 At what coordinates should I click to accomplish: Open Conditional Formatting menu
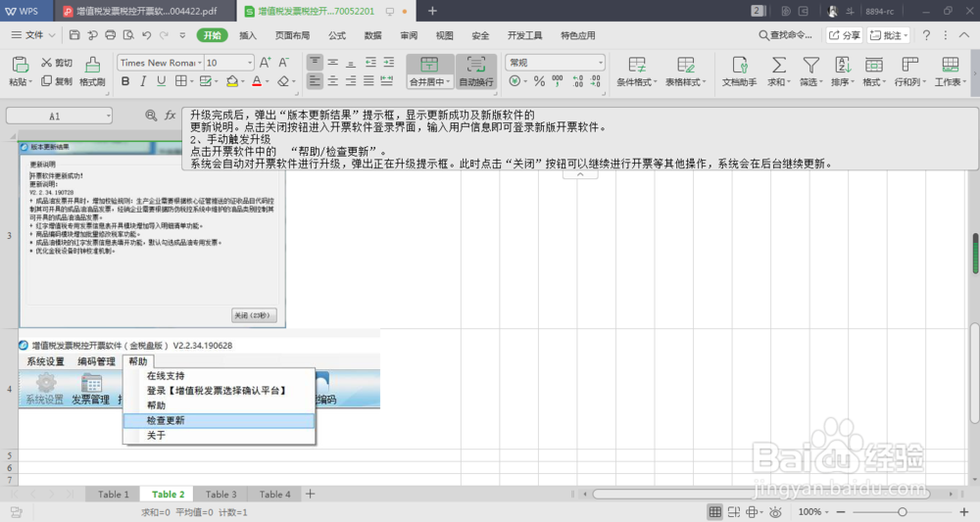click(x=636, y=71)
